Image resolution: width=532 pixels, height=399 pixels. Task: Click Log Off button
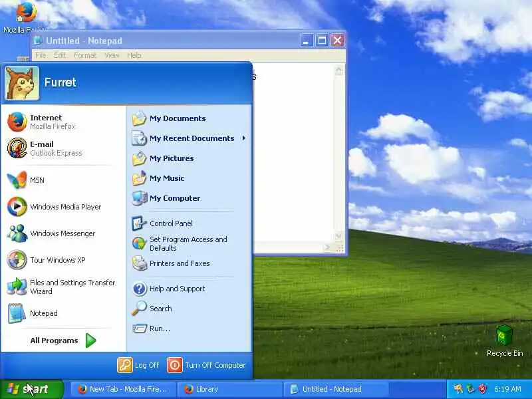(138, 365)
